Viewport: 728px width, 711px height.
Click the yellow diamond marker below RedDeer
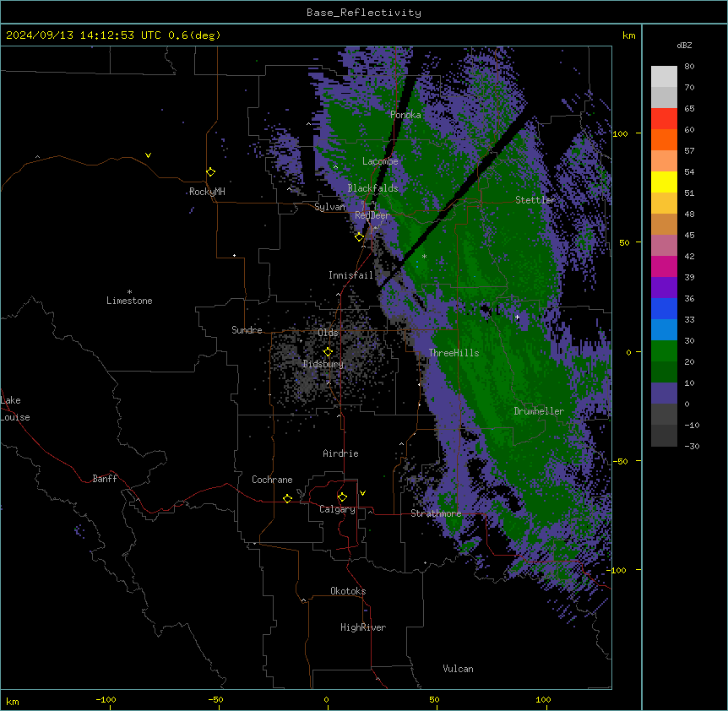point(359,237)
